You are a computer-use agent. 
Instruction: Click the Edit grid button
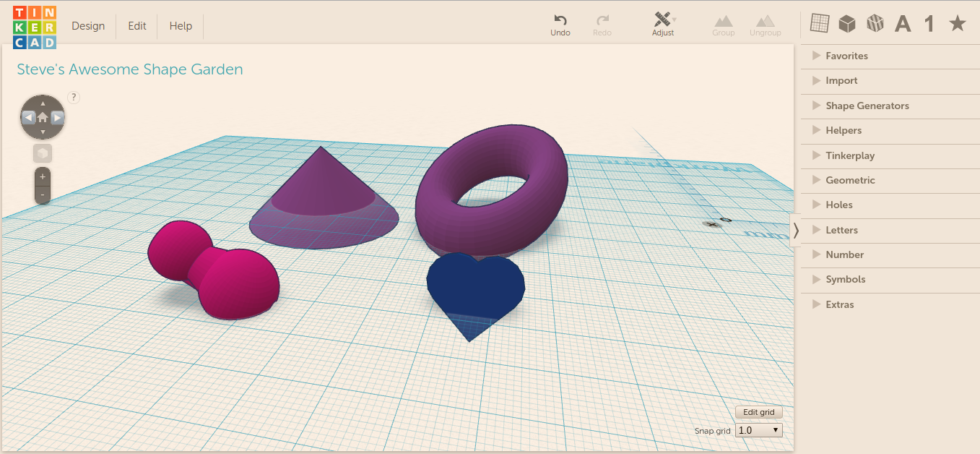point(758,412)
